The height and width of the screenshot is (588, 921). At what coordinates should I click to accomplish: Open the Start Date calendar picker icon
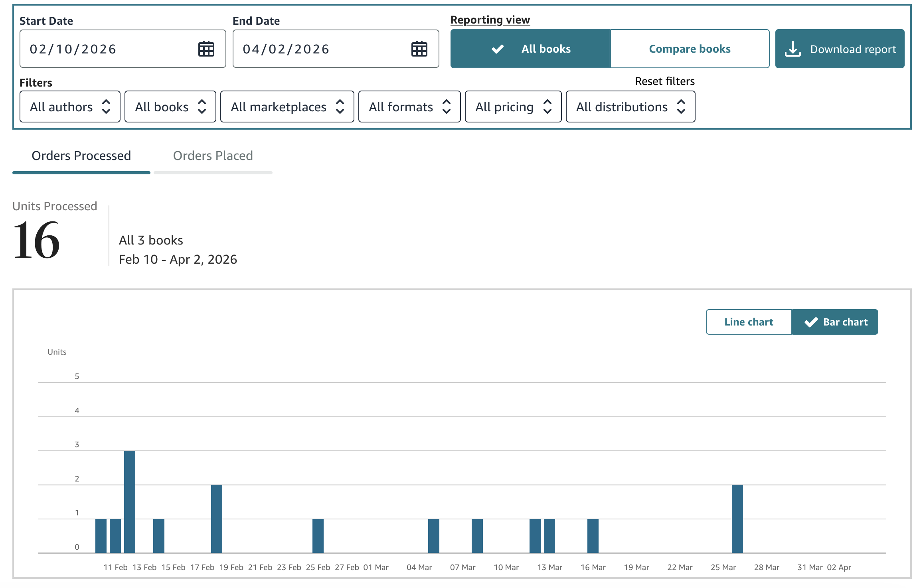click(206, 49)
